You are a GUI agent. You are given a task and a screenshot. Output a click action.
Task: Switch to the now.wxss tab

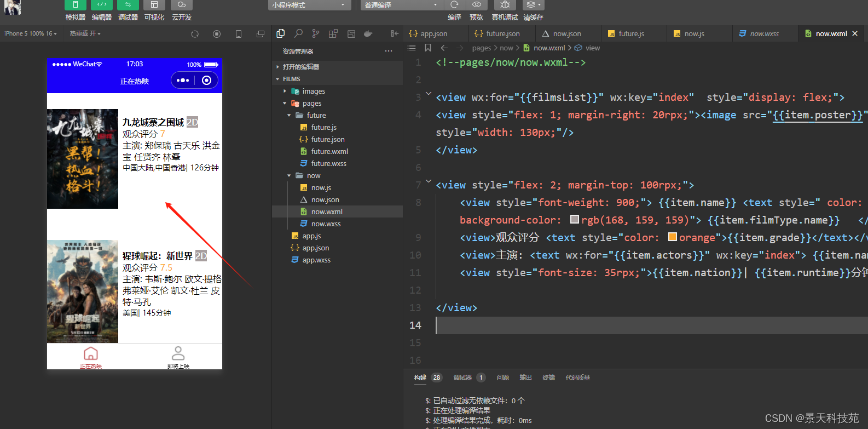[x=764, y=33]
